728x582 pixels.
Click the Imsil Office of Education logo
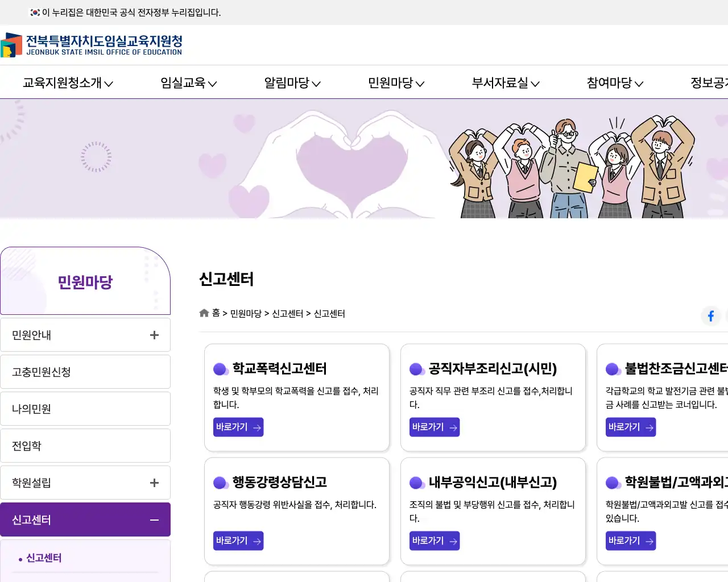coord(91,45)
